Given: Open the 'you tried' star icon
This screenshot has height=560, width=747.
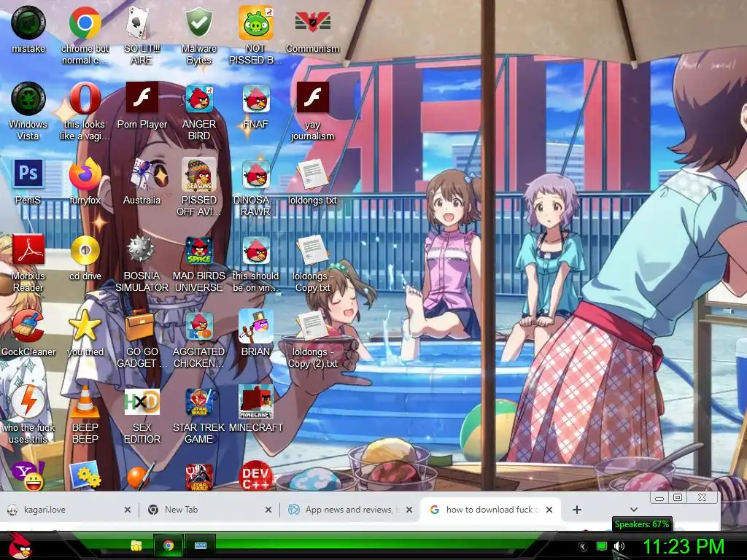Looking at the screenshot, I should 85,332.
